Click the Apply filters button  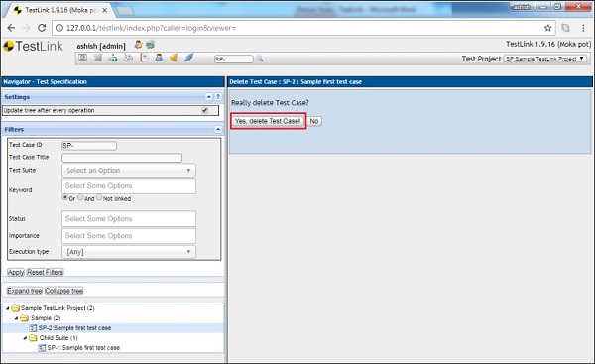click(16, 272)
